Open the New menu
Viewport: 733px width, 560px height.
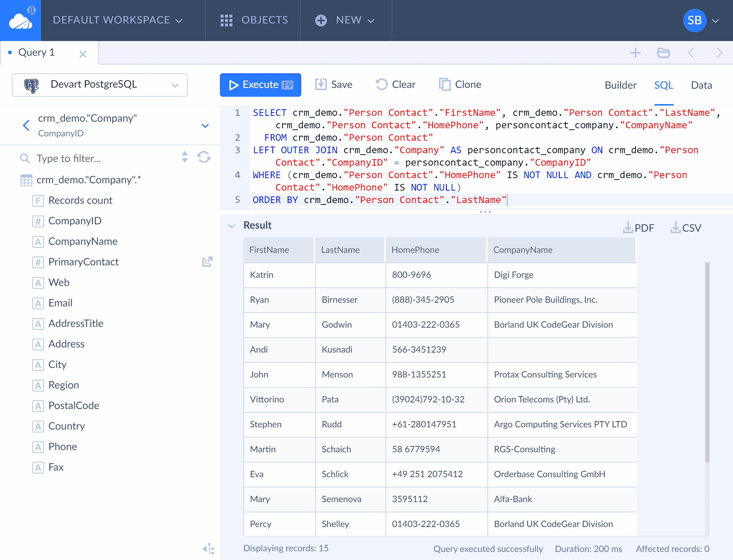345,20
